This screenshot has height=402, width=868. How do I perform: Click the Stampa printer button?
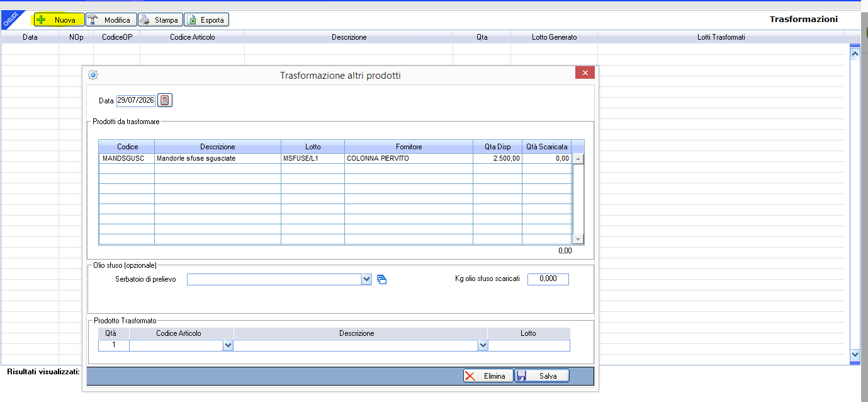pyautogui.click(x=161, y=20)
